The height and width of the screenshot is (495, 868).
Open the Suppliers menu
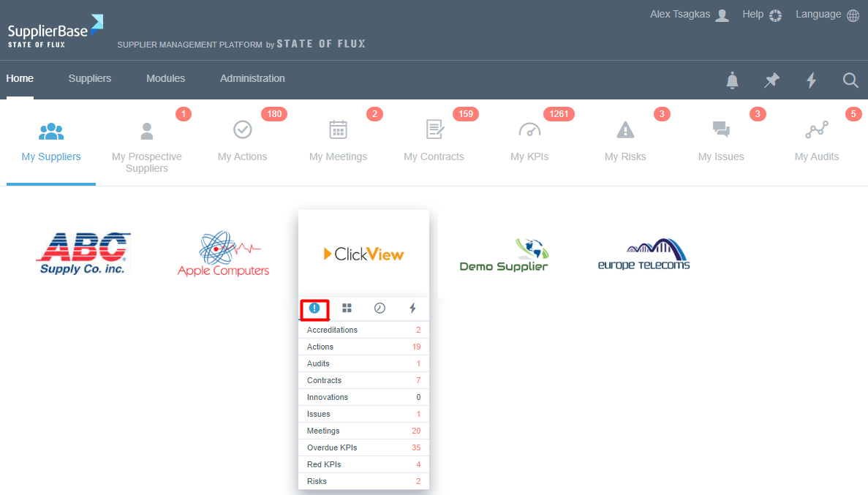pyautogui.click(x=90, y=78)
